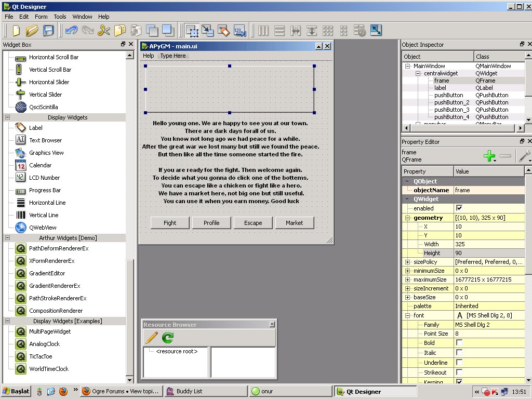The width and height of the screenshot is (532, 399).
Task: Click the green plus add property icon
Action: (x=489, y=156)
